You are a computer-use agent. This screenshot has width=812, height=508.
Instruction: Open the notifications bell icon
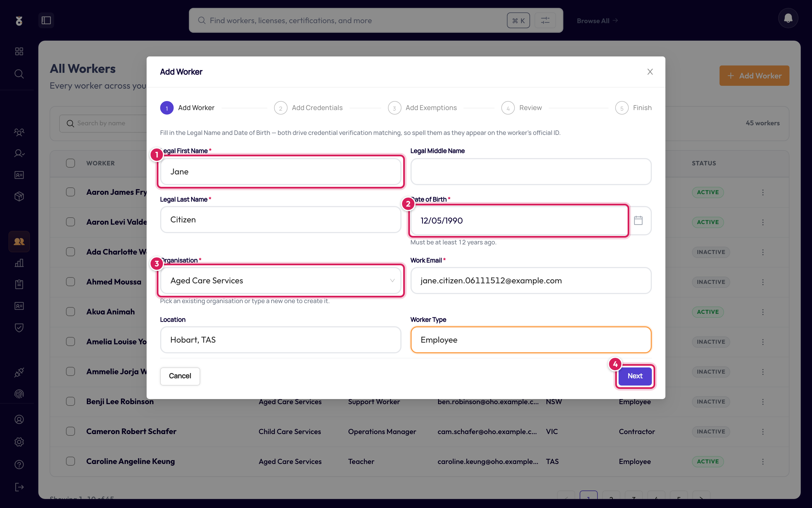[788, 18]
